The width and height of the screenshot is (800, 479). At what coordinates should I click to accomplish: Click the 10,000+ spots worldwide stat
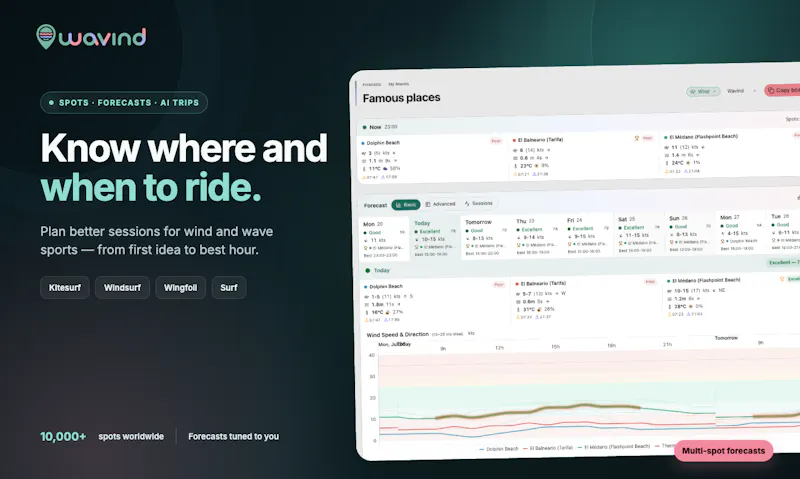pyautogui.click(x=102, y=437)
